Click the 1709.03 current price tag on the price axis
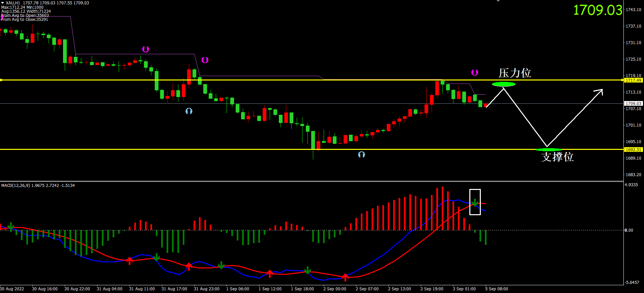This screenshot has width=644, height=293. [x=633, y=103]
